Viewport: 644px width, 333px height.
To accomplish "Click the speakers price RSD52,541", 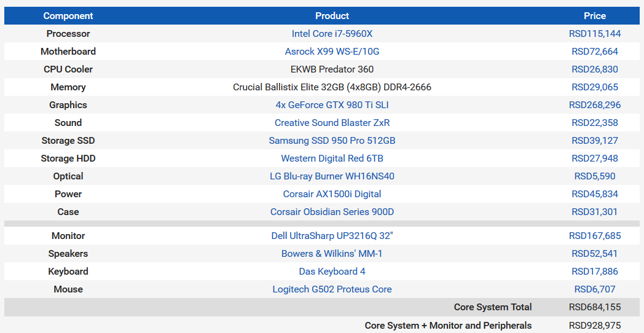I will coord(595,253).
